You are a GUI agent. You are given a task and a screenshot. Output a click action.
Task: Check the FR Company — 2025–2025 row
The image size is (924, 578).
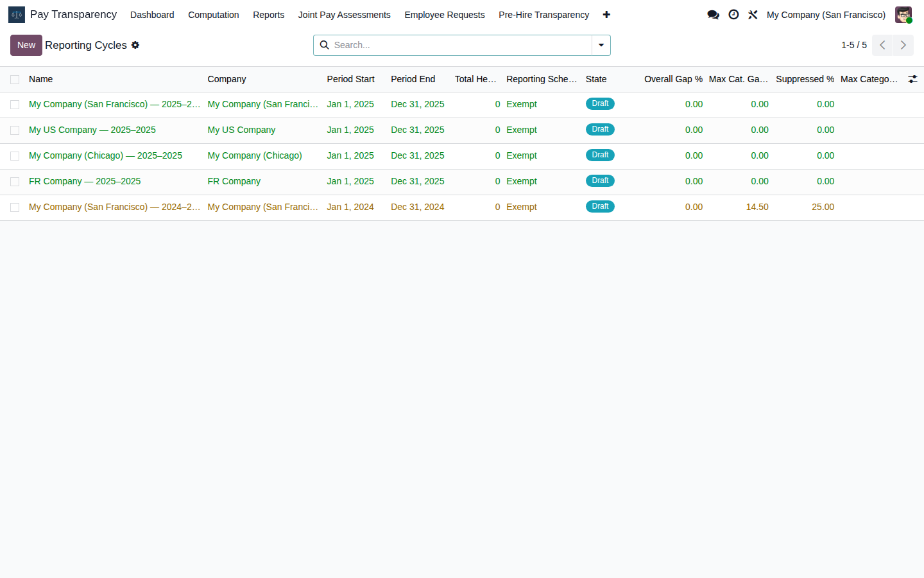(x=15, y=182)
